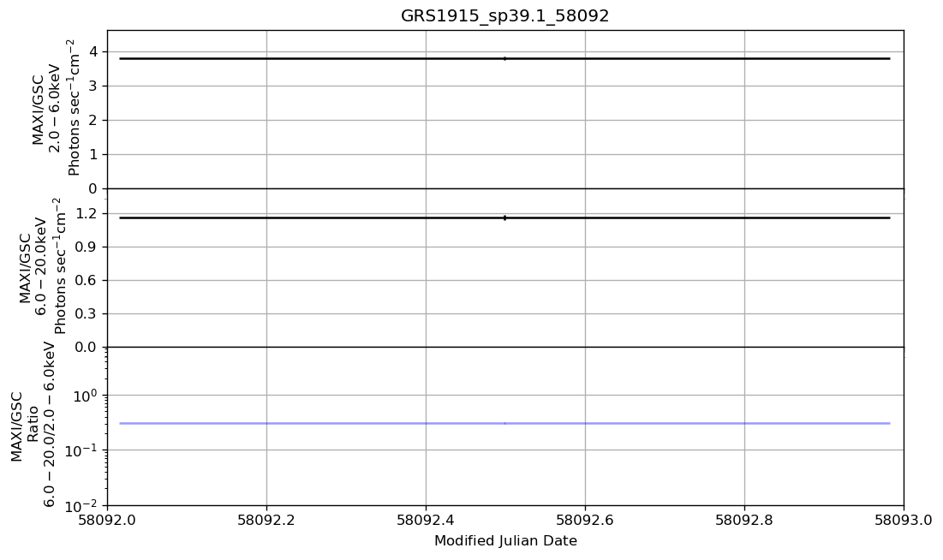Click x-axis tick label 58093.0
The width and height of the screenshot is (943, 560).
click(904, 520)
